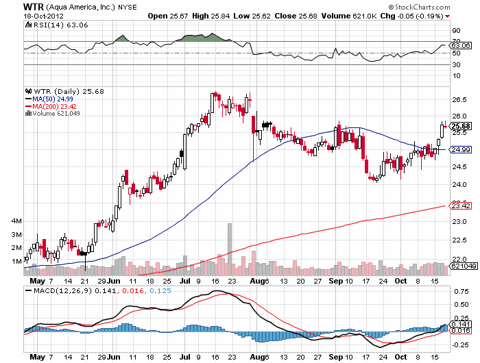Click "Oct" on the MACD panel date axis

click(x=400, y=357)
